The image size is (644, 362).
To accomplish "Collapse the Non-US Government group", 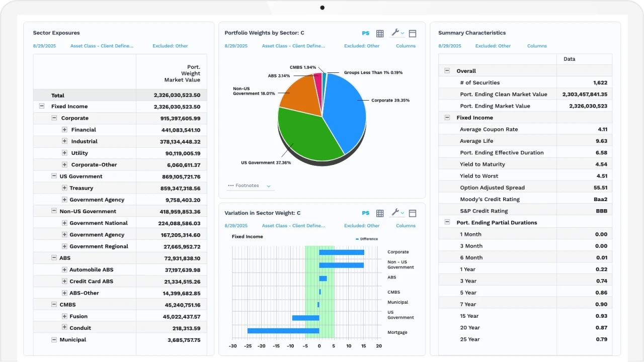I will pos(54,211).
